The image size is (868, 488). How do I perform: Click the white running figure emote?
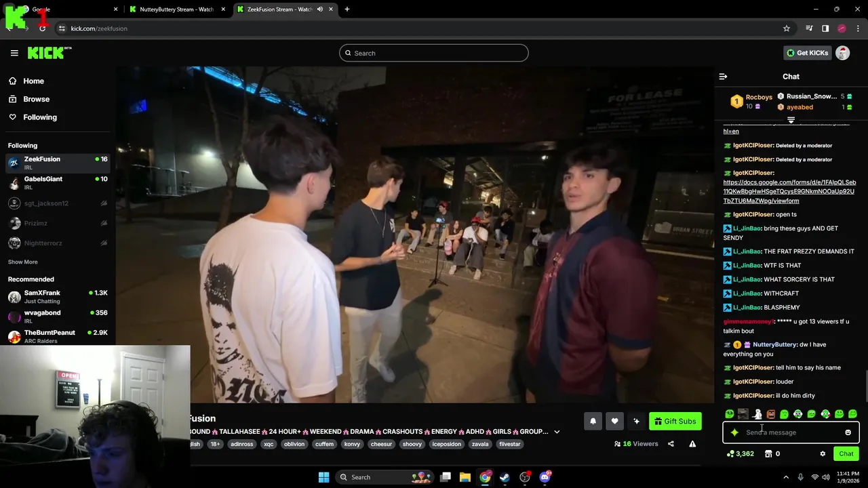(757, 414)
